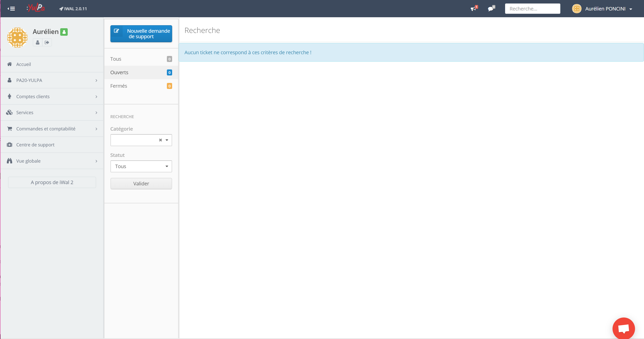The image size is (644, 339).
Task: Create a Nouvelle demande de support
Action: pyautogui.click(x=141, y=34)
